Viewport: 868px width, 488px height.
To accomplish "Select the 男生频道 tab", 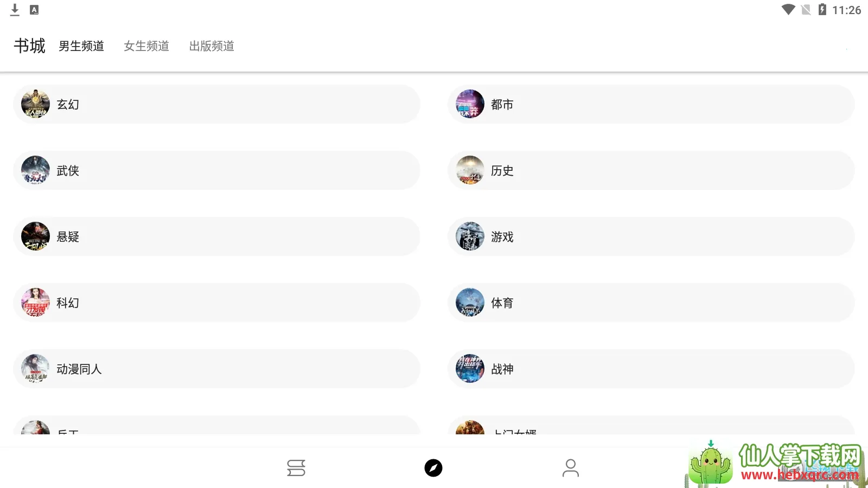I will 81,46.
